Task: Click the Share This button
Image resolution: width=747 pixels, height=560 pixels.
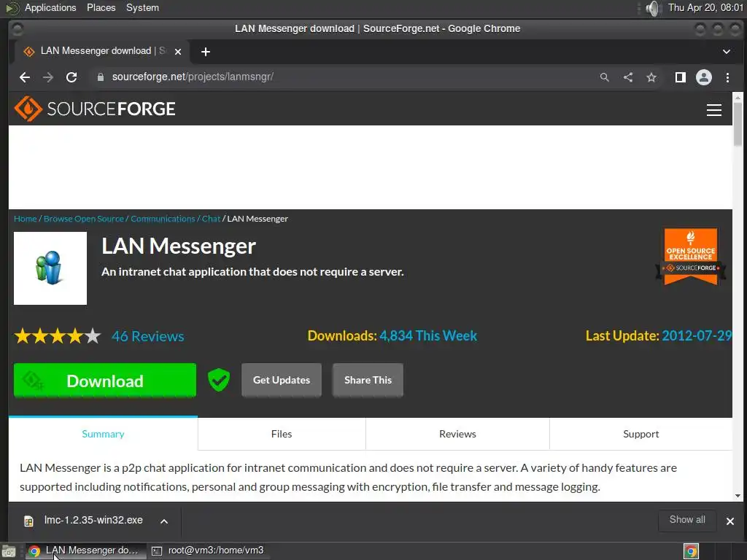Action: click(368, 380)
